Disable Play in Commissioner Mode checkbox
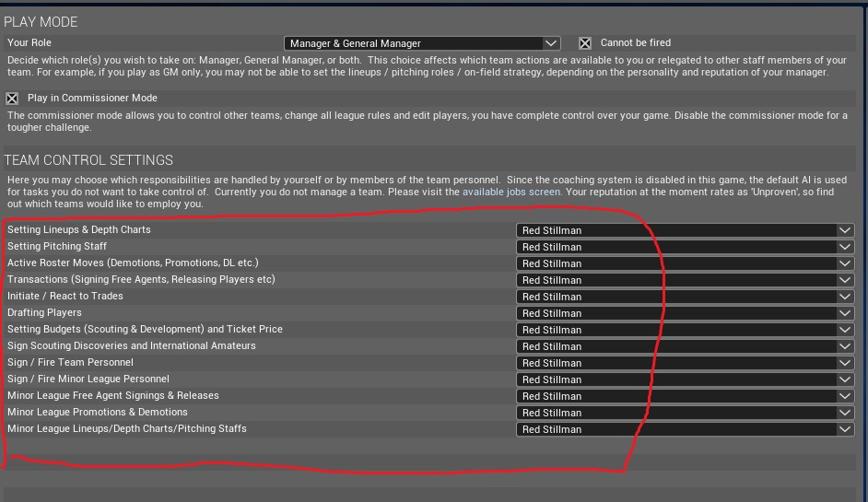 pyautogui.click(x=12, y=99)
